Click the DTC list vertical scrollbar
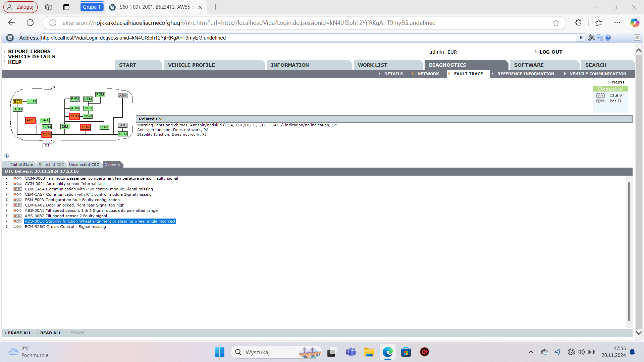 (629, 251)
